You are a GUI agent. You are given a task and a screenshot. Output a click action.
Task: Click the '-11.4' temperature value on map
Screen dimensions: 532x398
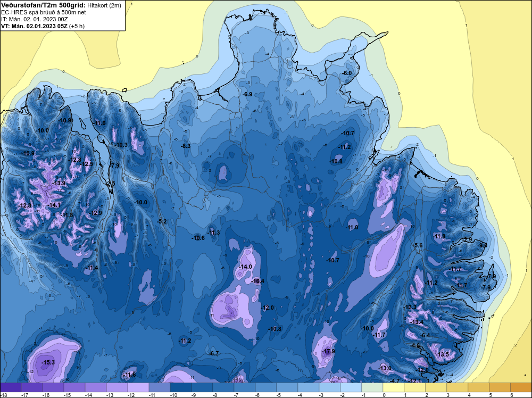92,268
